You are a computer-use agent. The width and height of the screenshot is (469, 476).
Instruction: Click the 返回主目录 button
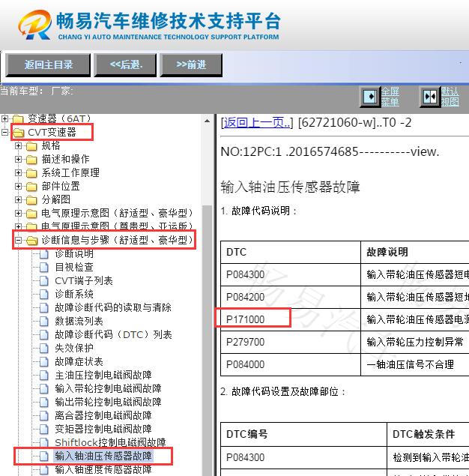click(x=48, y=64)
